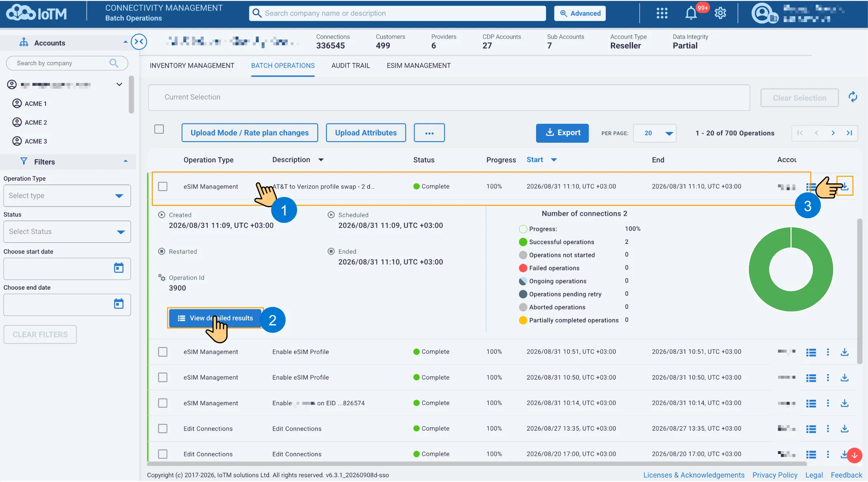
Task: Check the 08/27 Edit Connections row
Action: (163, 429)
